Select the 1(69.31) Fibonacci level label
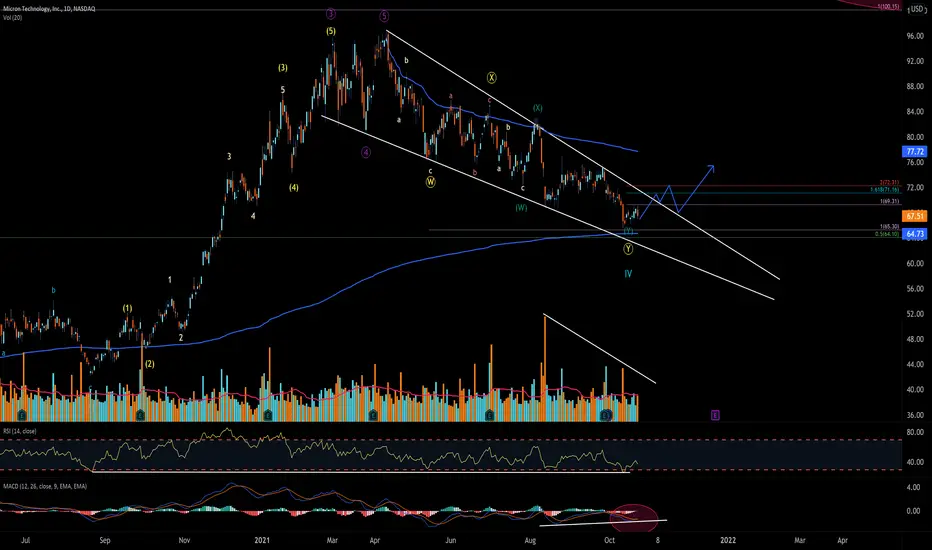Viewport: 932px width, 550px height. coord(889,202)
